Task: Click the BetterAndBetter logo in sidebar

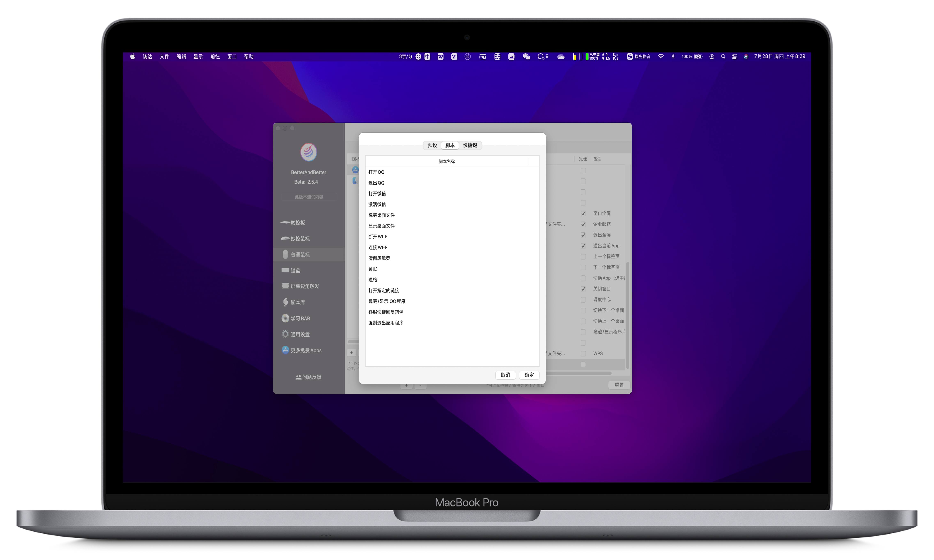Action: (309, 152)
